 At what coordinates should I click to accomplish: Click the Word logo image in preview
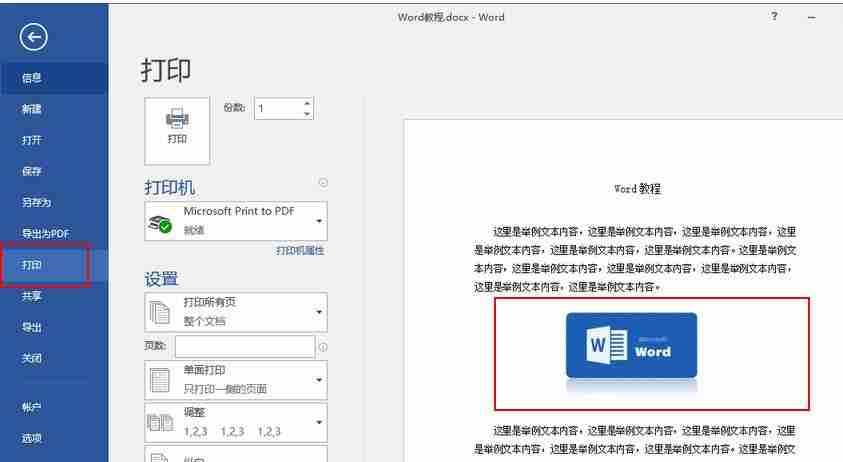tap(631, 345)
